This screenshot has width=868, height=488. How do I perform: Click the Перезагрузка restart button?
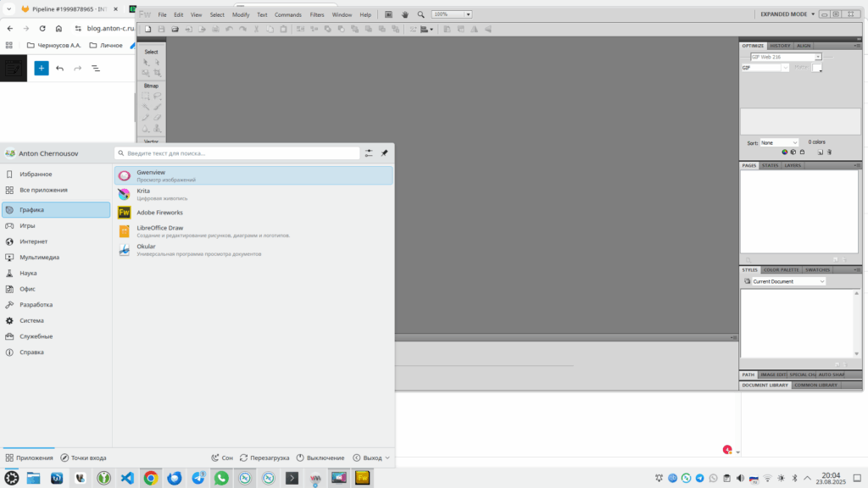pyautogui.click(x=264, y=457)
